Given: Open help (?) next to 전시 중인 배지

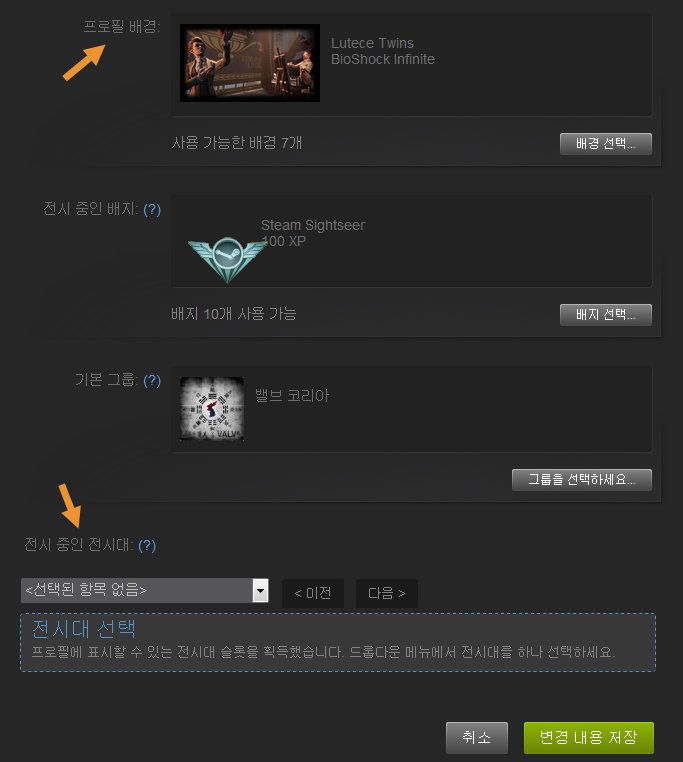Looking at the screenshot, I should click(x=152, y=209).
